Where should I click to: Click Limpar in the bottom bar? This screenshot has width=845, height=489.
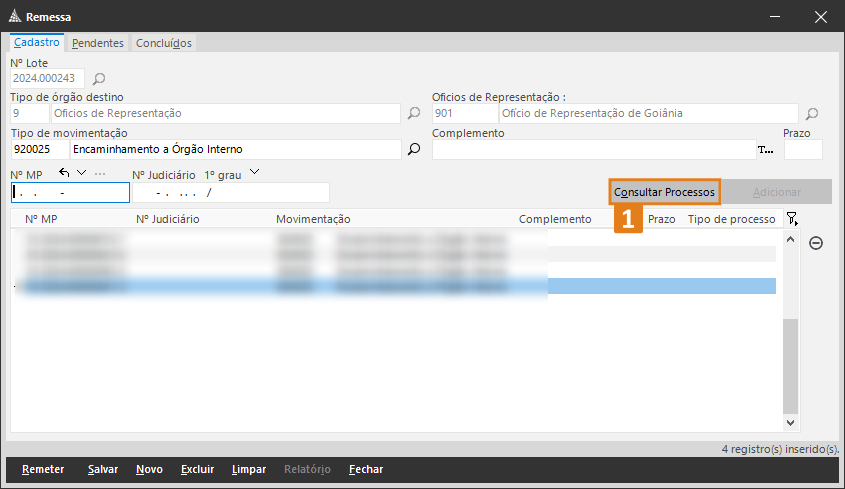pyautogui.click(x=249, y=470)
